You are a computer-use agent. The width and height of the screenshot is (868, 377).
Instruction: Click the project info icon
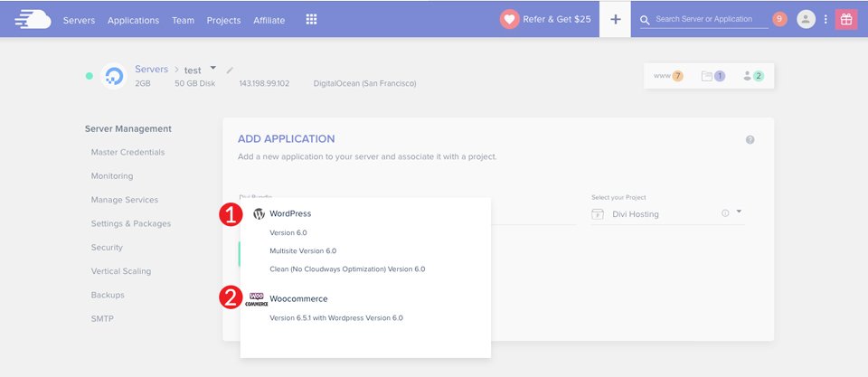(725, 213)
